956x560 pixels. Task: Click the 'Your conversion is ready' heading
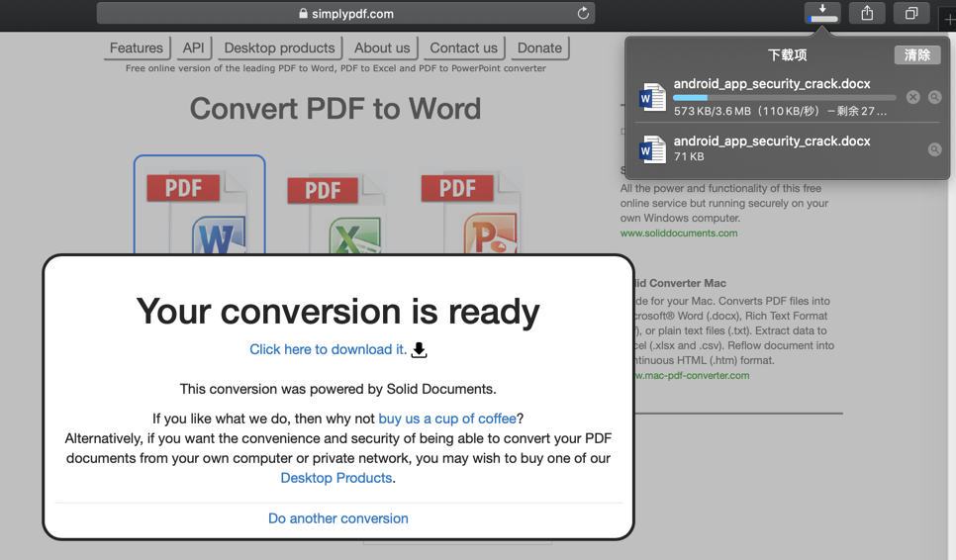pyautogui.click(x=337, y=312)
